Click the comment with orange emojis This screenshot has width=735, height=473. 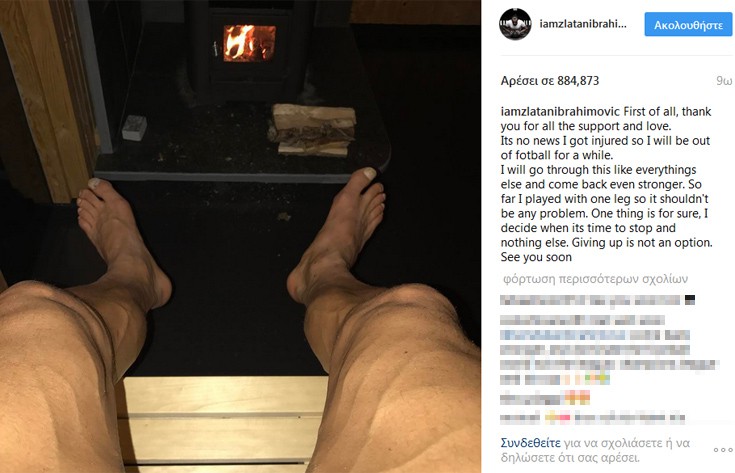(545, 399)
